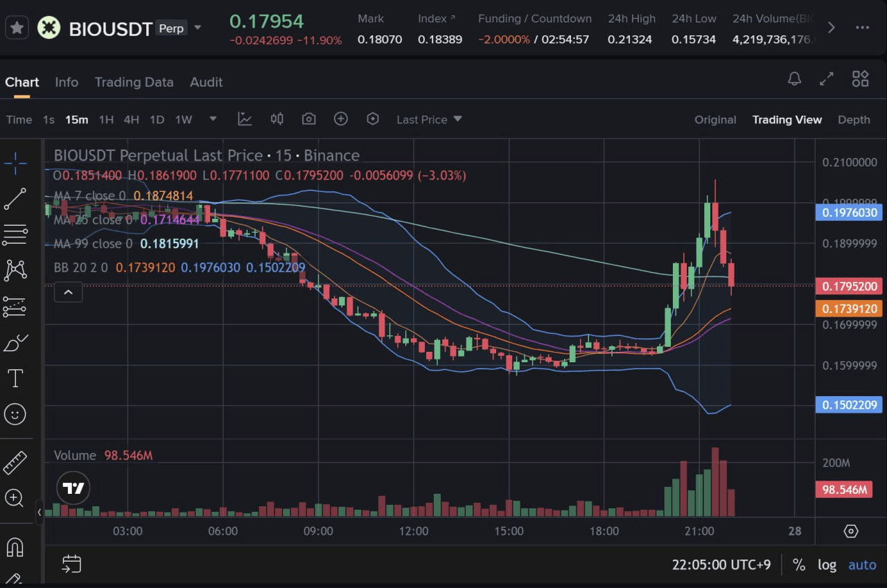Screen dimensions: 887x588
Task: Switch to the Chart tab
Action: point(22,82)
